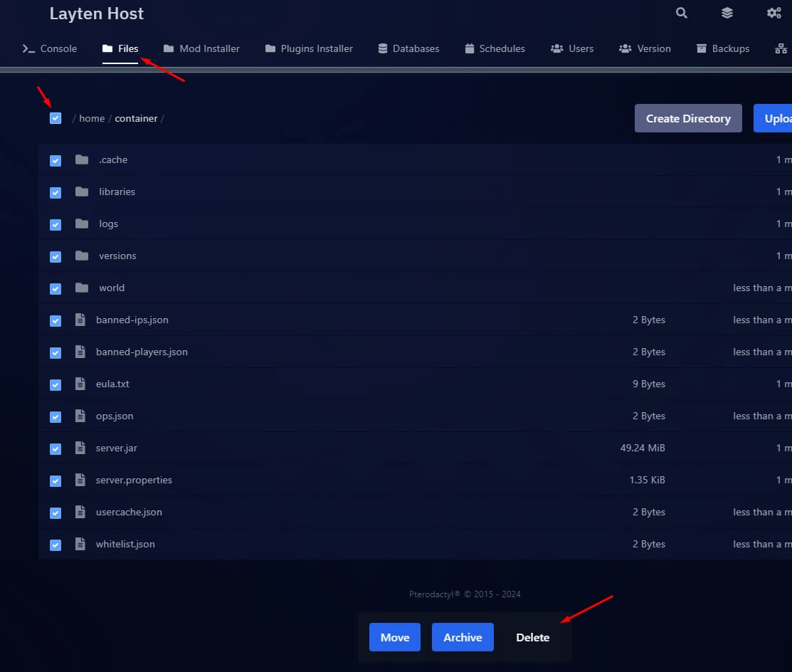Click the world folder icon
Viewport: 792px width, 672px height.
pos(82,288)
